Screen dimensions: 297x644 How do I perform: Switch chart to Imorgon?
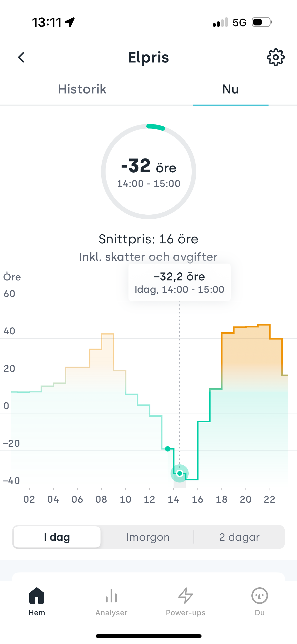tap(148, 537)
